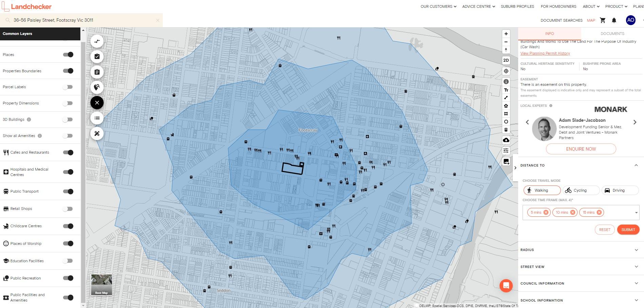Image resolution: width=644 pixels, height=308 pixels.
Task: Open the Map nav link
Action: pos(591,20)
